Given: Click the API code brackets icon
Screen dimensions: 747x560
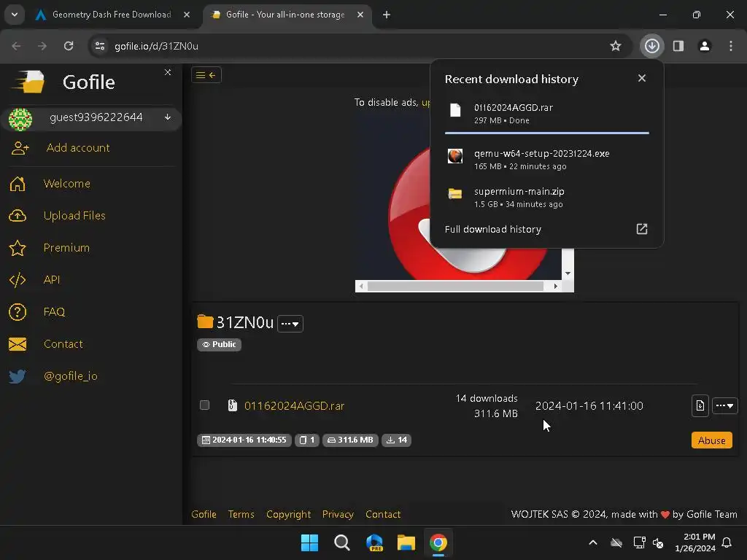Looking at the screenshot, I should pyautogui.click(x=18, y=280).
